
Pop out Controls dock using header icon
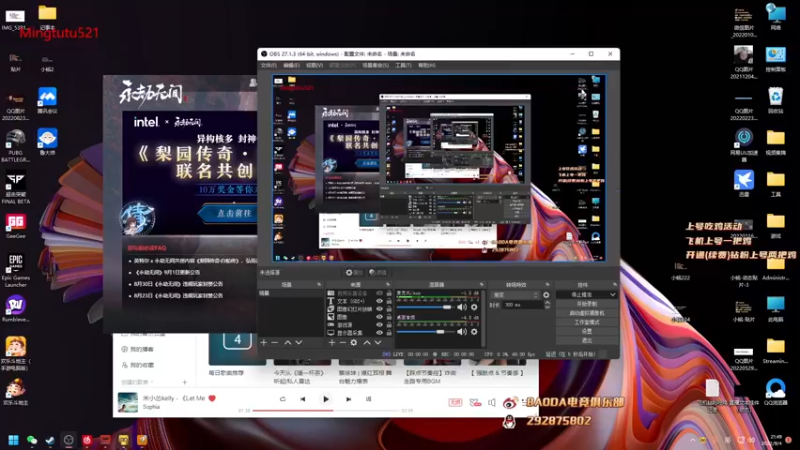click(x=614, y=284)
